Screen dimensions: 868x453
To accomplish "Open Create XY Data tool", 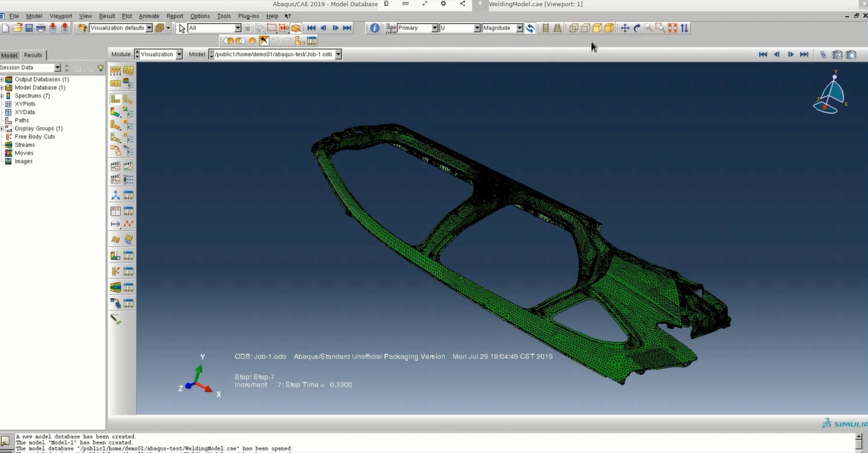I will pyautogui.click(x=115, y=211).
